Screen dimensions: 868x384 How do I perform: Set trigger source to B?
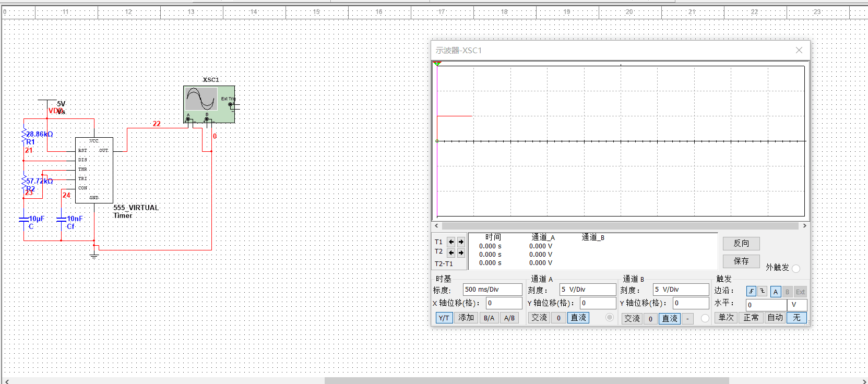(x=787, y=292)
